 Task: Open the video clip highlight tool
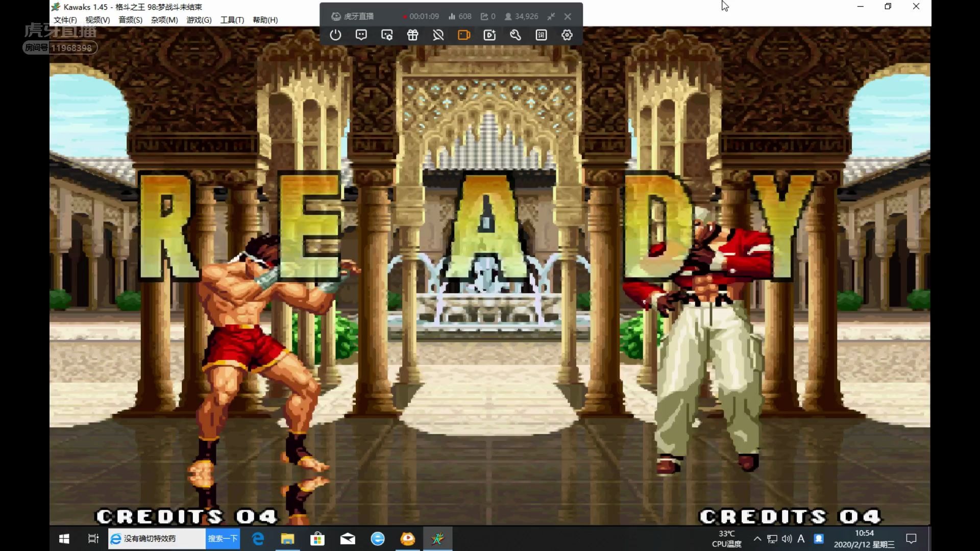tap(490, 35)
